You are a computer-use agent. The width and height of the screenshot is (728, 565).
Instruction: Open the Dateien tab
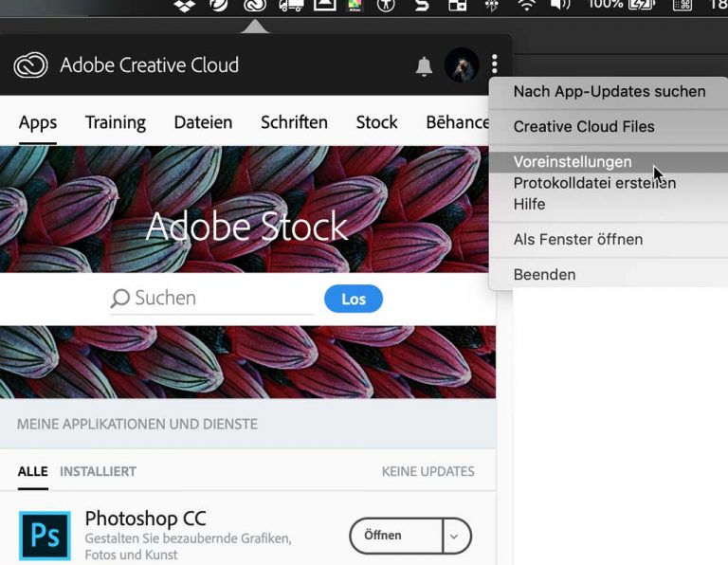pos(203,122)
